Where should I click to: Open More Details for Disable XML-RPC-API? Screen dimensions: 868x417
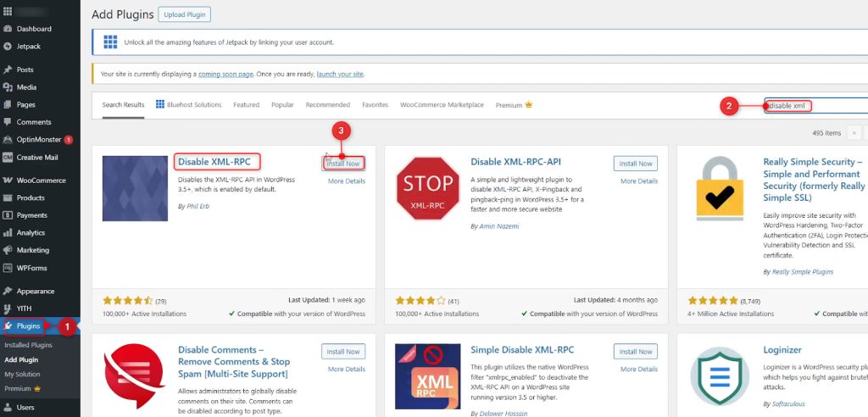pyautogui.click(x=639, y=181)
